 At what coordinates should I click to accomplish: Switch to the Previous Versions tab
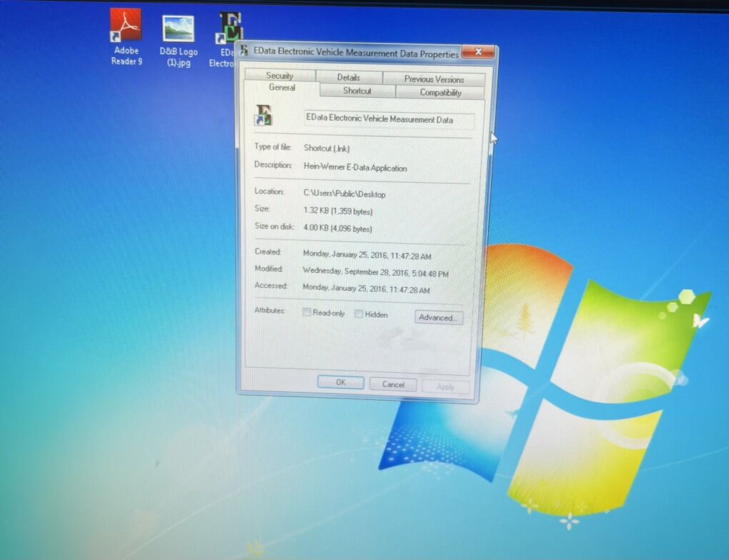coord(433,79)
